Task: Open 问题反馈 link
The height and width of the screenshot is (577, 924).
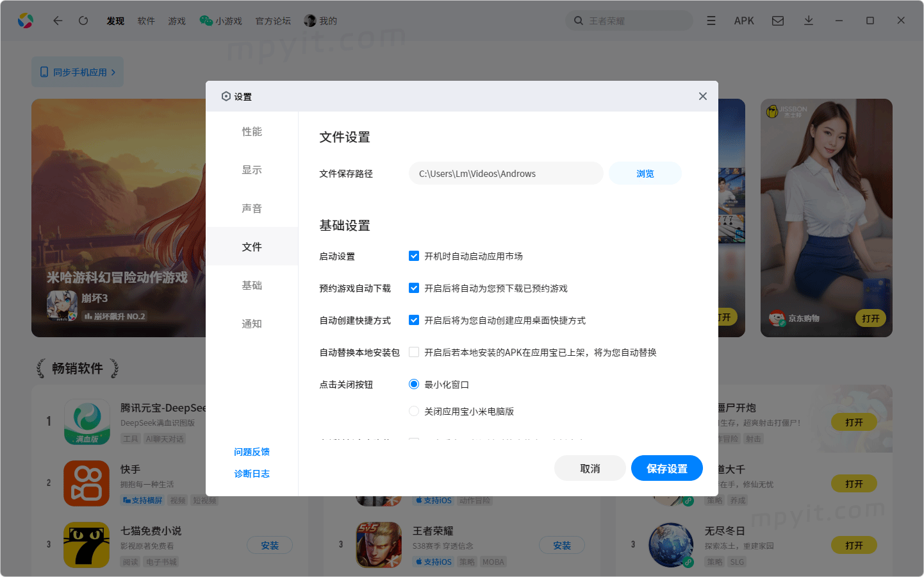Action: pyautogui.click(x=252, y=452)
